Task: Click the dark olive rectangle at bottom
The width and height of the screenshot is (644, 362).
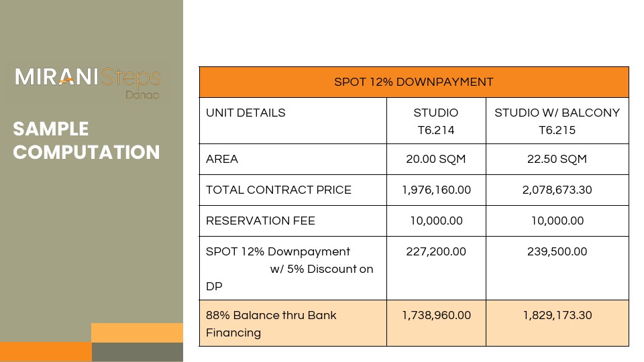Action: (x=137, y=352)
